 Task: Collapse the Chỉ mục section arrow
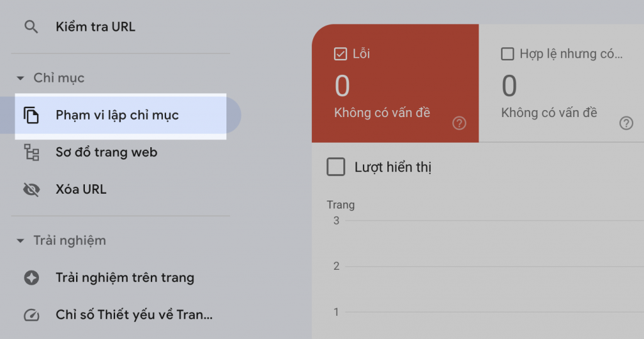20,78
